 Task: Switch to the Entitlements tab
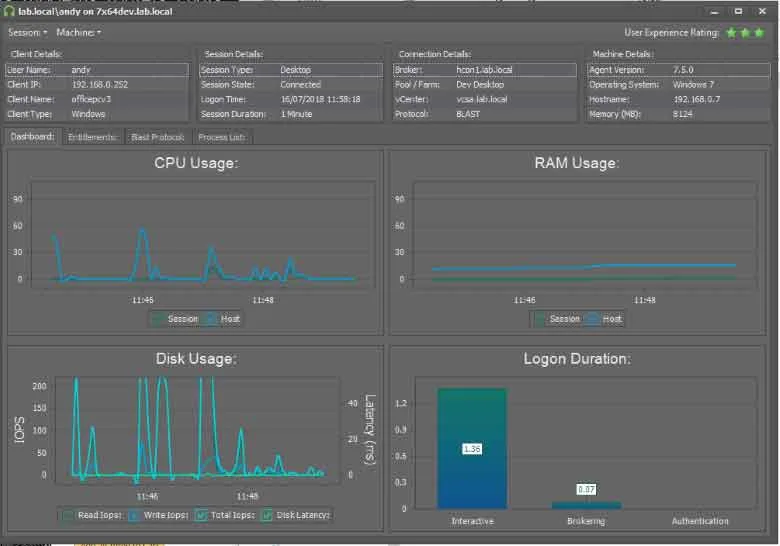[x=93, y=137]
